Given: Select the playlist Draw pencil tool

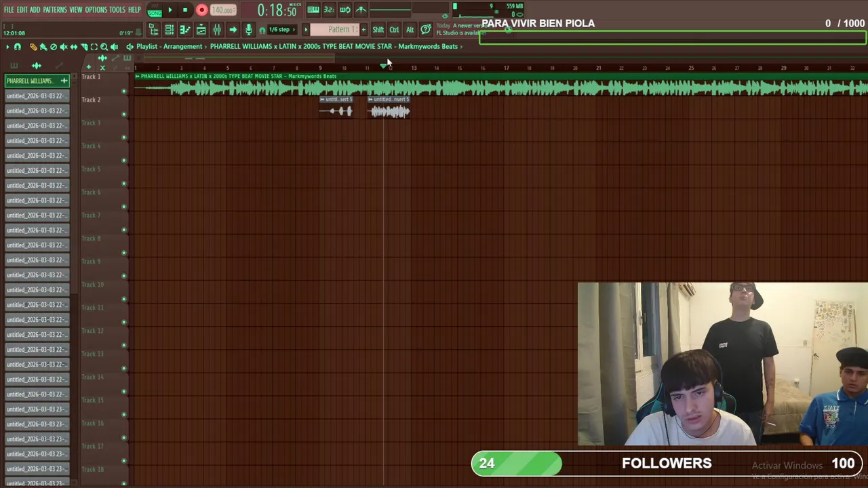Looking at the screenshot, I should pos(33,47).
